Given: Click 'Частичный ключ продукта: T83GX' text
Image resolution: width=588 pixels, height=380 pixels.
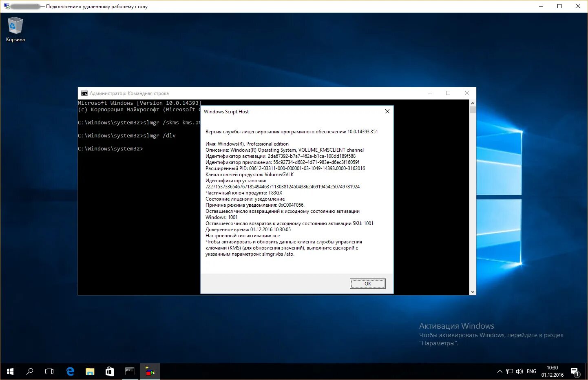Looking at the screenshot, I should 244,193.
